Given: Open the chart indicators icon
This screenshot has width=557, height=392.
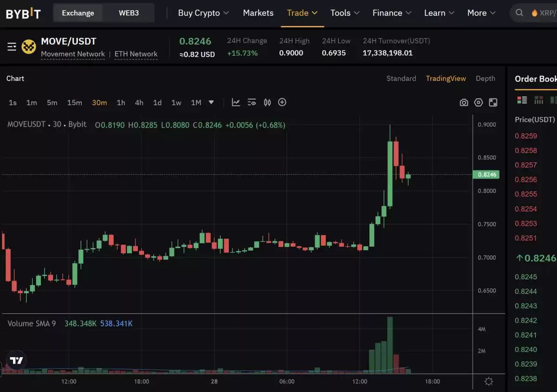Looking at the screenshot, I should [x=236, y=103].
